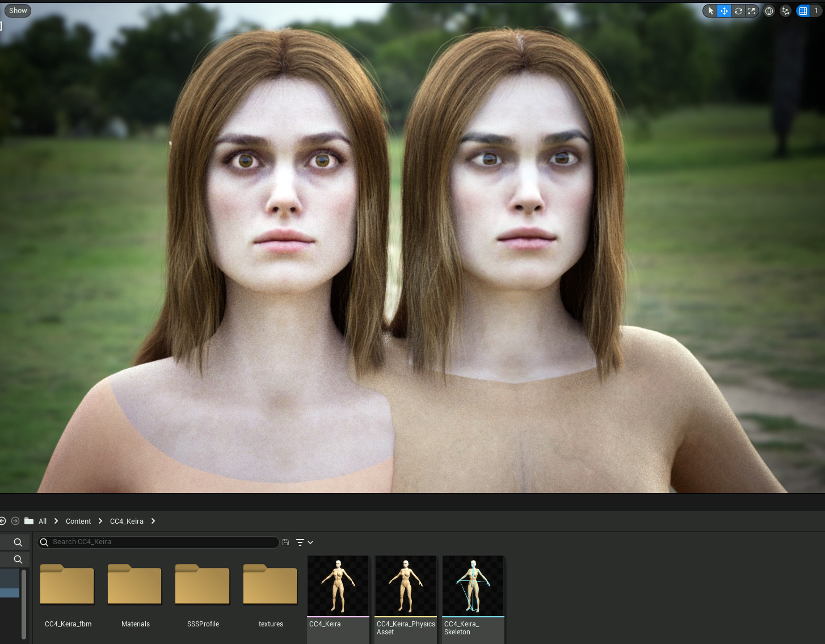Expand the chevron after CC4_Keira breadcrumb

click(153, 521)
